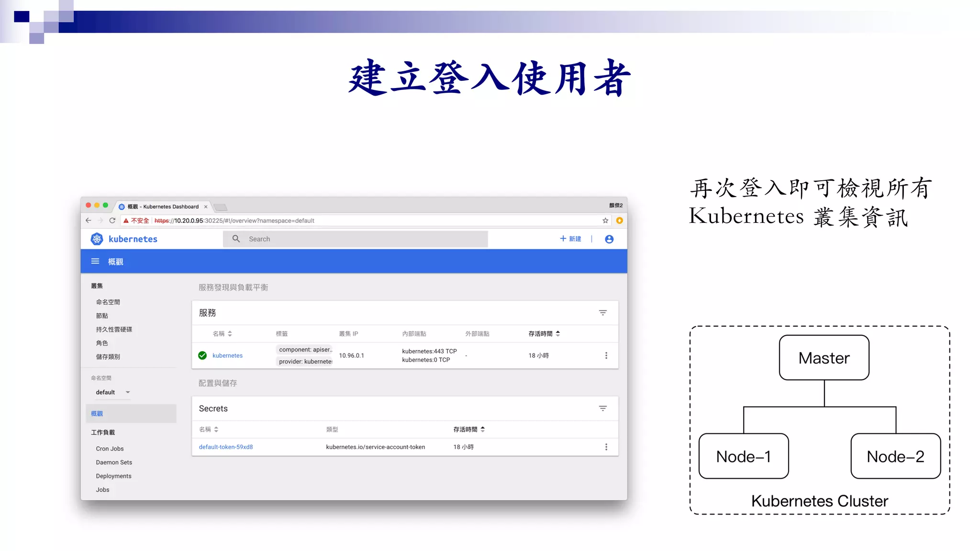Expand the default namespace dropdown

[127, 392]
